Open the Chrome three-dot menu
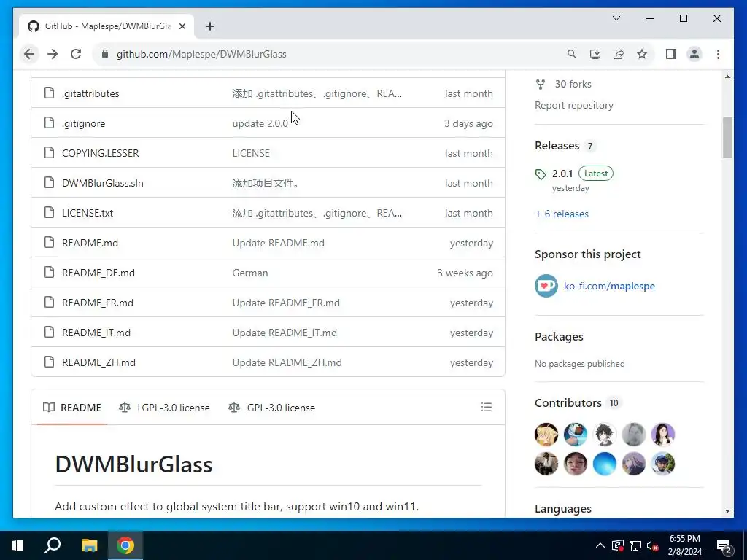Screen dimensions: 747x560 (718, 54)
